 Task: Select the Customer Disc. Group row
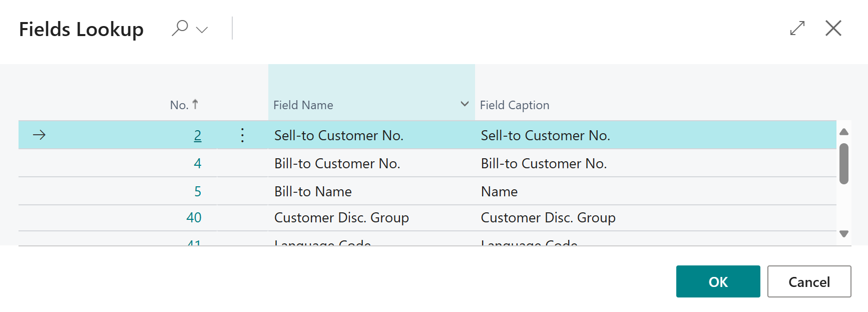point(342,217)
